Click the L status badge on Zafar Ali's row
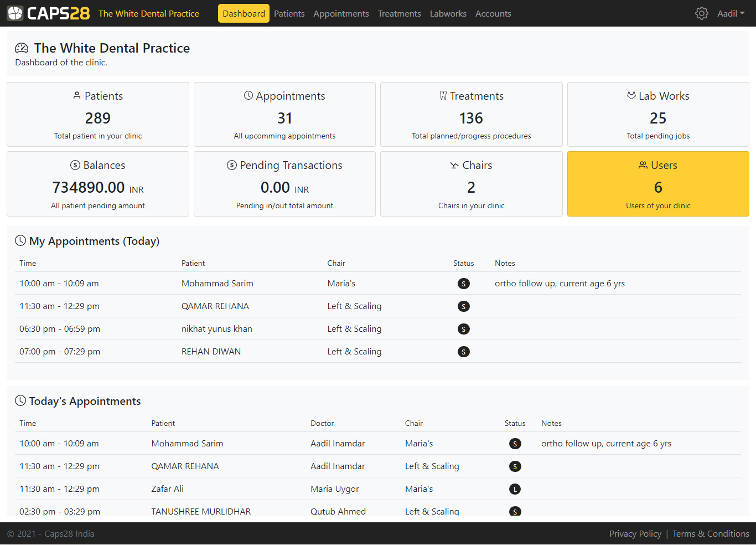Screen dimensions: 756x545 pyautogui.click(x=515, y=489)
